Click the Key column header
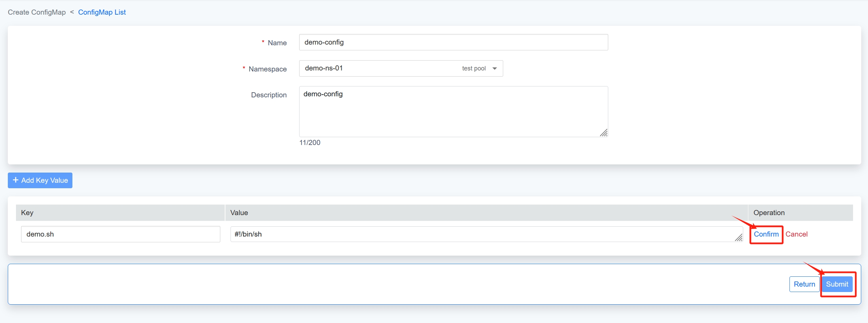 click(27, 213)
